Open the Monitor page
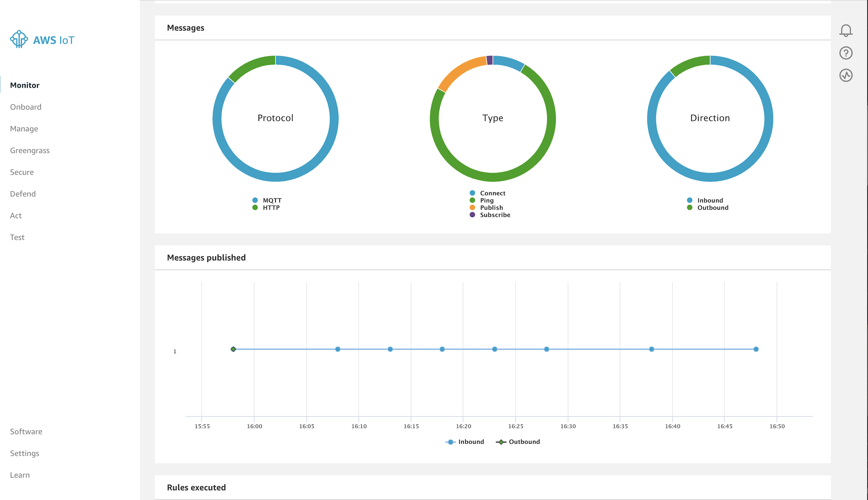Viewport: 868px width, 500px height. tap(25, 85)
